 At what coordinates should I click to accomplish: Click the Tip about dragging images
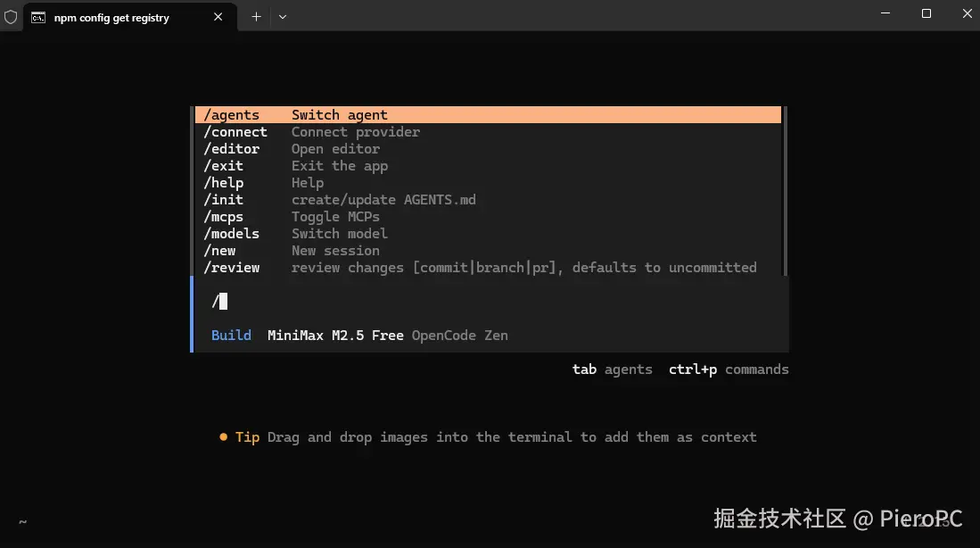pyautogui.click(x=488, y=437)
